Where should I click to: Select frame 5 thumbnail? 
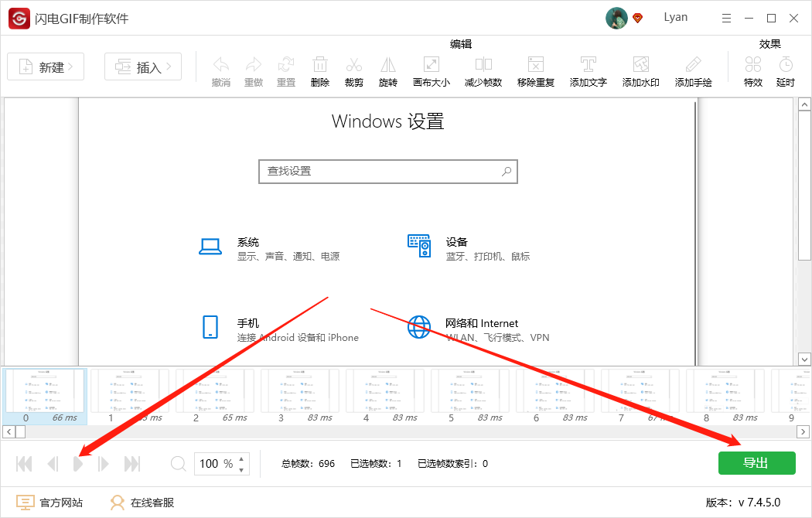pos(469,397)
